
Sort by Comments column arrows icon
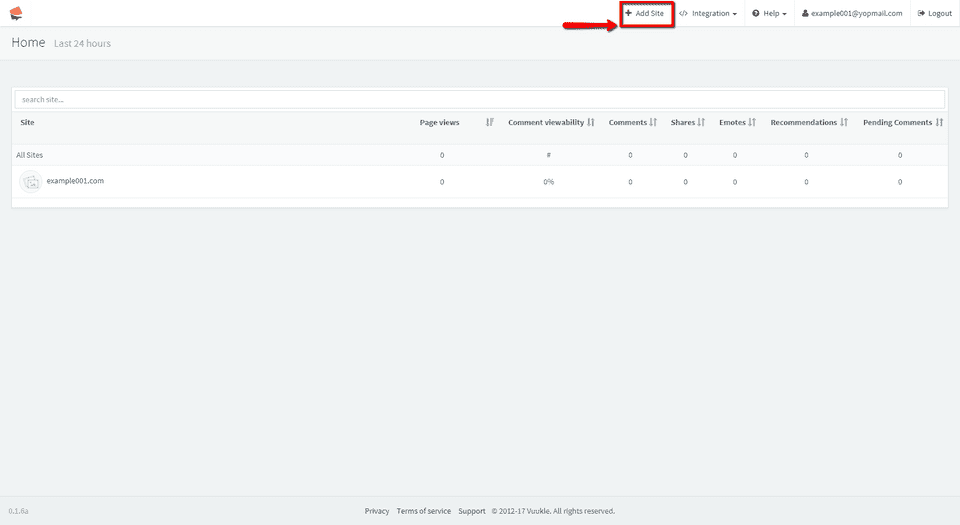[x=653, y=122]
